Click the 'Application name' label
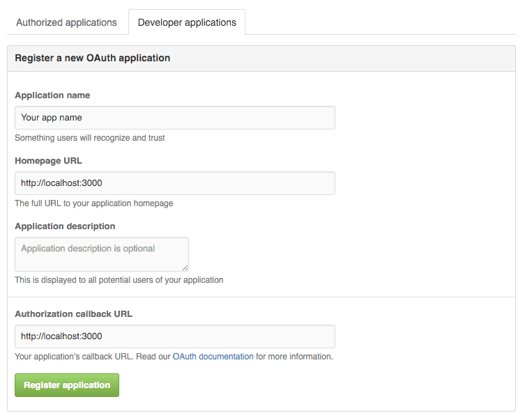Screen dimensions: 525x420 tap(52, 95)
